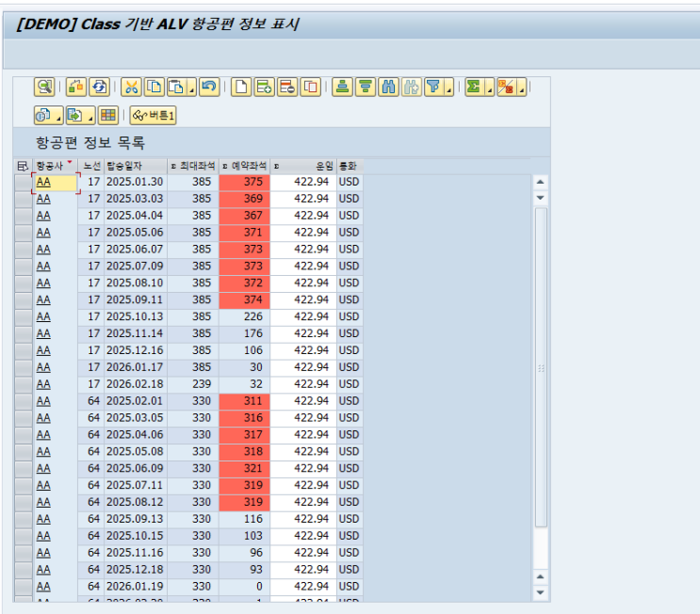The width and height of the screenshot is (700, 614).
Task: Click the Delete Row icon with minus
Action: coord(287,87)
